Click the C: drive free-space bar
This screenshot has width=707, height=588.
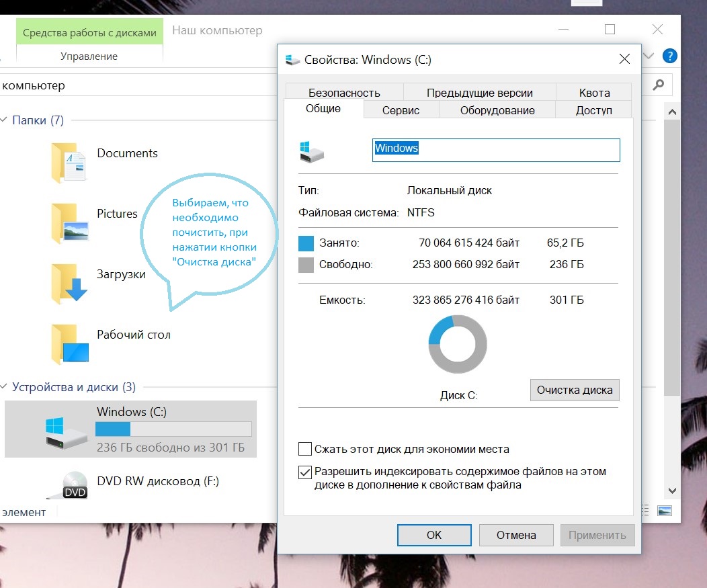click(x=173, y=429)
